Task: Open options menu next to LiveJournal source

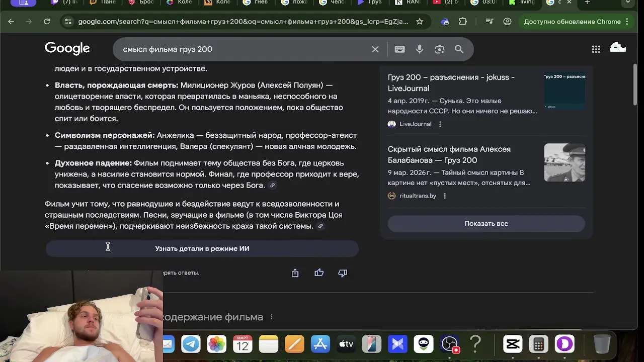Action: coord(440,124)
